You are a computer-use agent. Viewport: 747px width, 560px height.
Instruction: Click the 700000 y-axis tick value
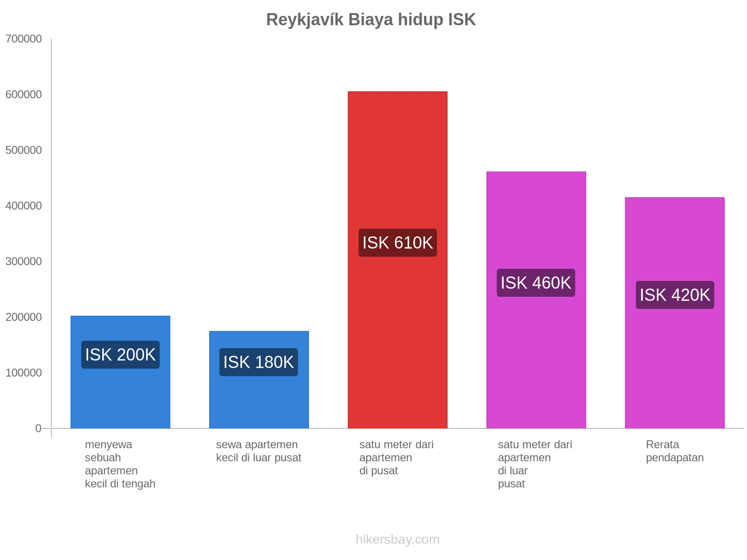[x=24, y=39]
